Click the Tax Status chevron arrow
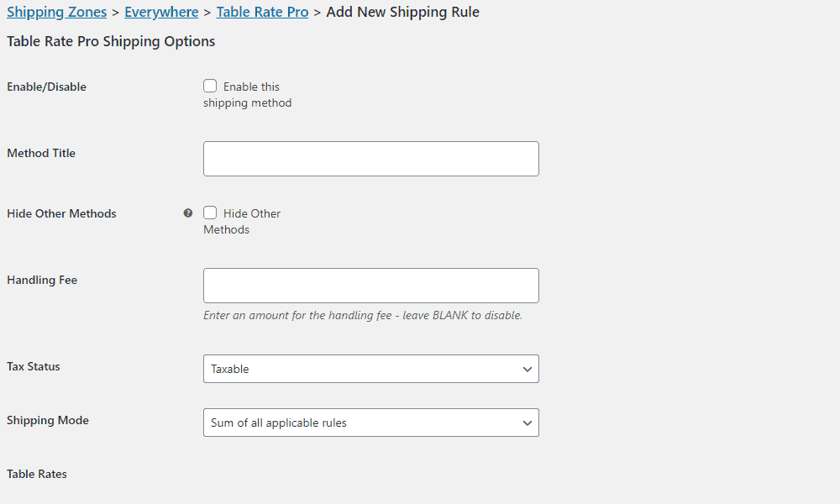The width and height of the screenshot is (840, 504). 528,369
